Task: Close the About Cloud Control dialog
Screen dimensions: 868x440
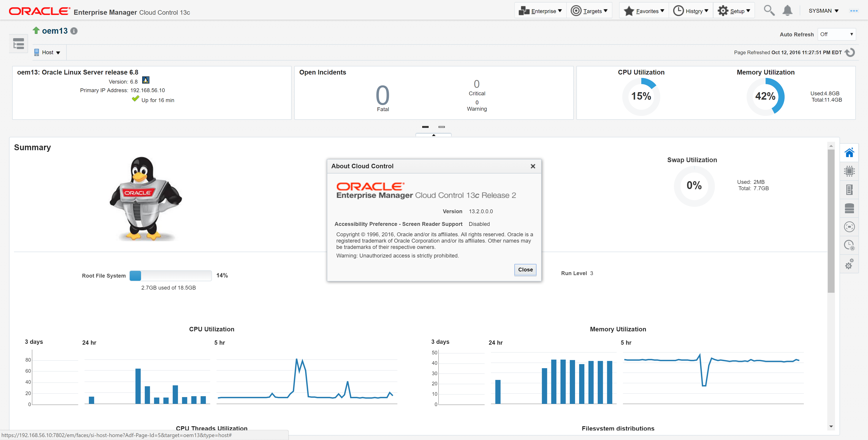Action: (x=533, y=166)
